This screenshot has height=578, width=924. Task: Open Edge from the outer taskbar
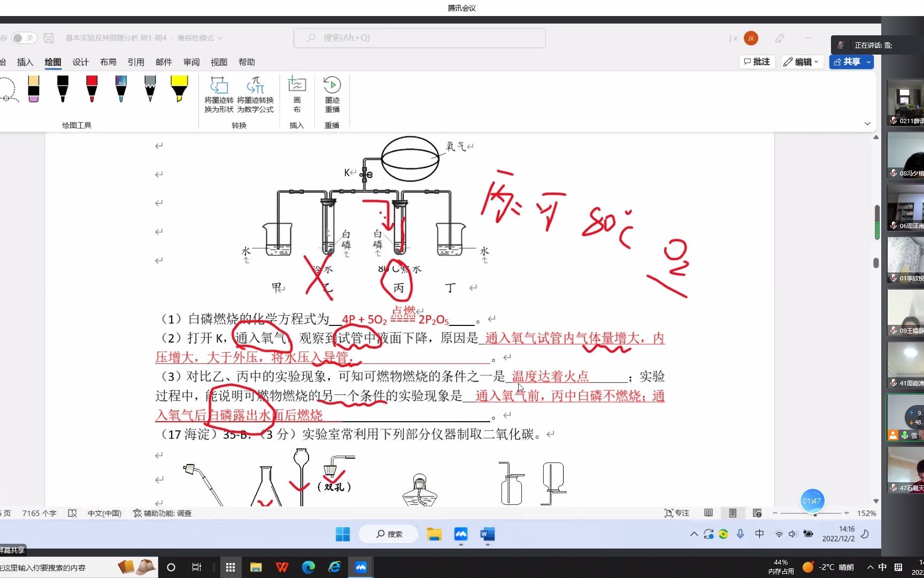click(x=309, y=567)
